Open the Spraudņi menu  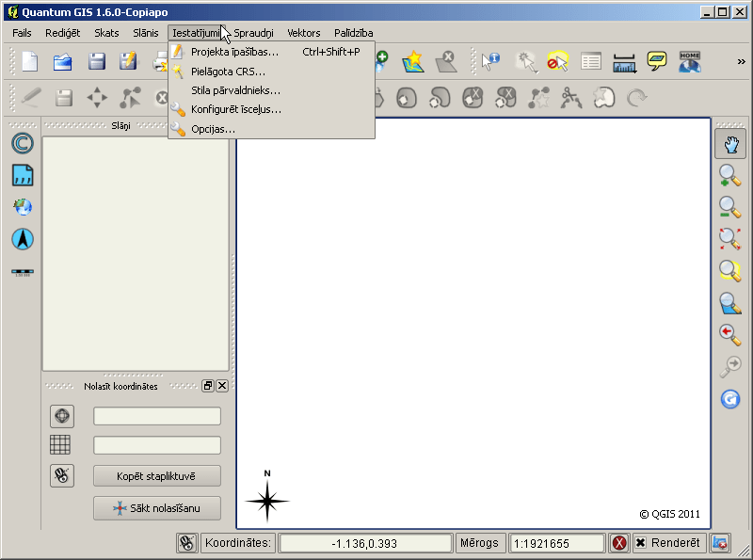(x=253, y=33)
